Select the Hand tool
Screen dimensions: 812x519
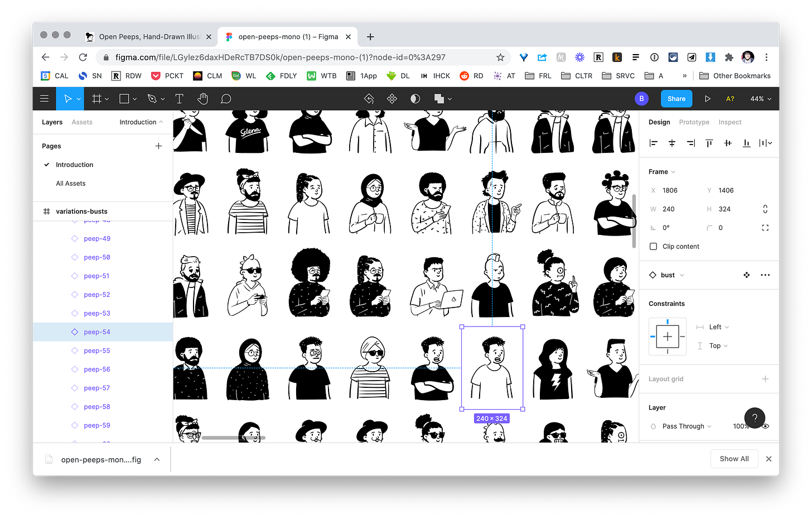coord(202,99)
